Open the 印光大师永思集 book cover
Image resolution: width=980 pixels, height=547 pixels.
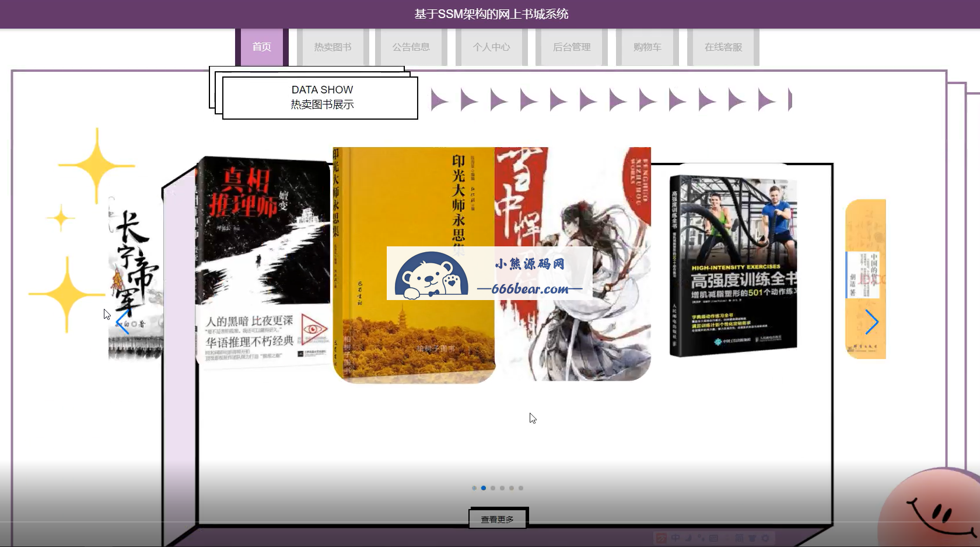click(414, 265)
